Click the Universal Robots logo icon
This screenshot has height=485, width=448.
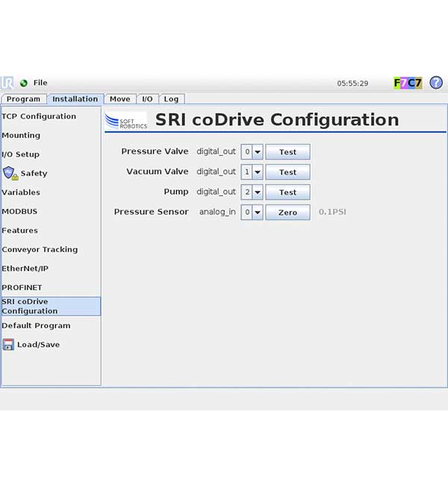tap(7, 83)
